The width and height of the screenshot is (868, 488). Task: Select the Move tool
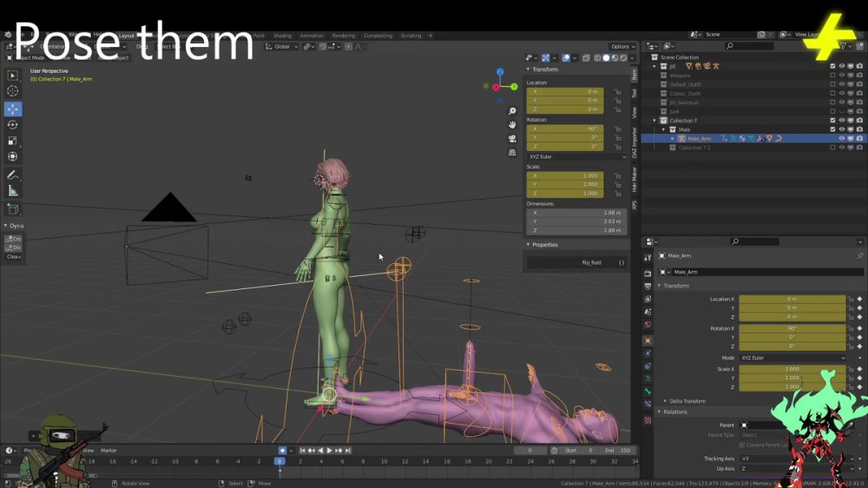pos(13,109)
